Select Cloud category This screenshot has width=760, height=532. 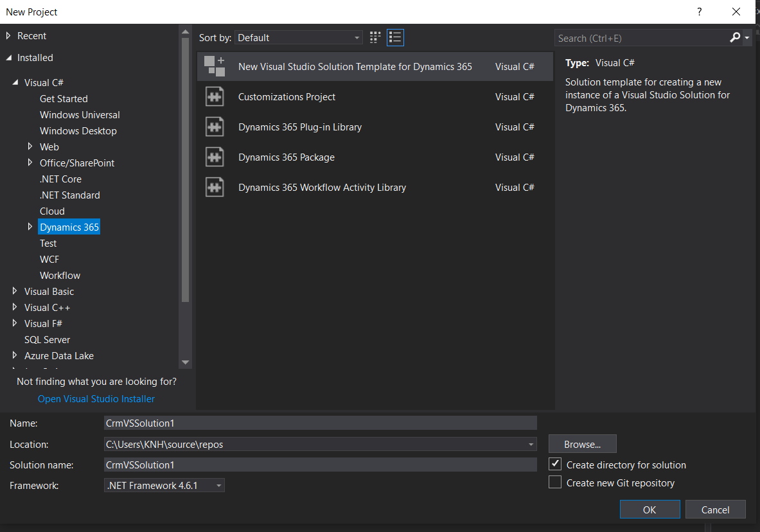(52, 211)
